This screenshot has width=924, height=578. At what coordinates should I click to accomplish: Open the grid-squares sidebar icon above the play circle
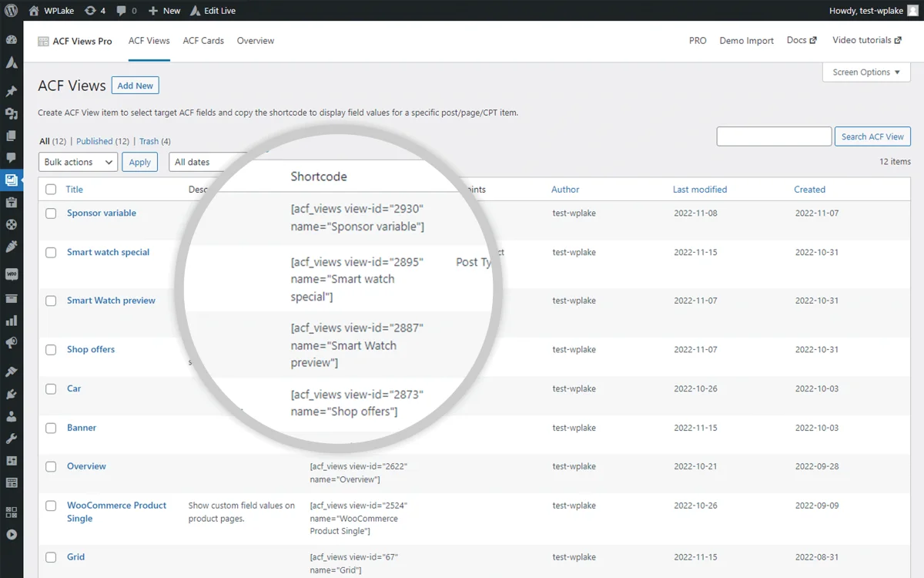[12, 512]
